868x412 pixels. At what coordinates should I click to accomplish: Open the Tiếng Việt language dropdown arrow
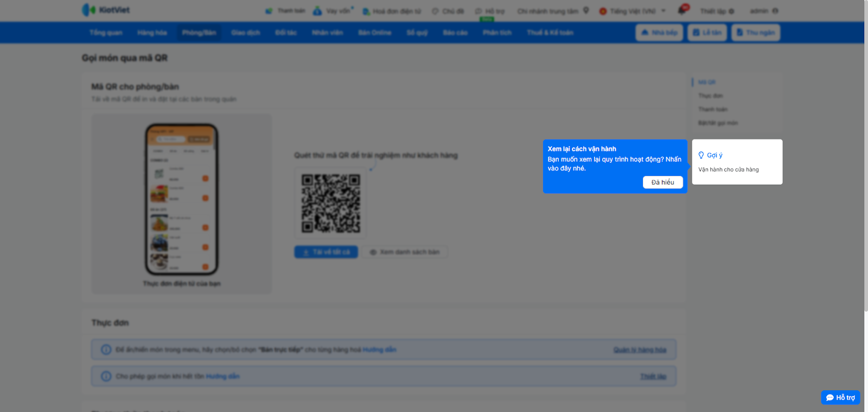[663, 11]
